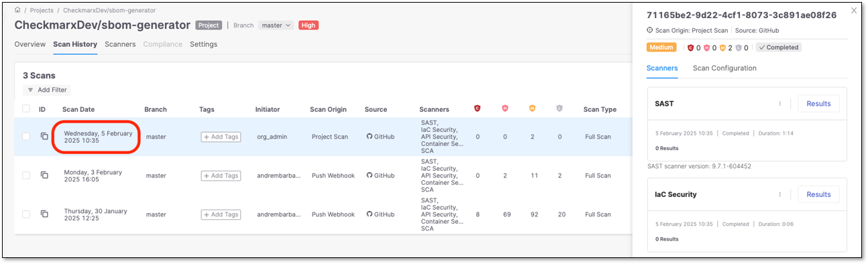Open IaC Security options kebab menu
Screen dimensions: 868x264
tap(779, 194)
